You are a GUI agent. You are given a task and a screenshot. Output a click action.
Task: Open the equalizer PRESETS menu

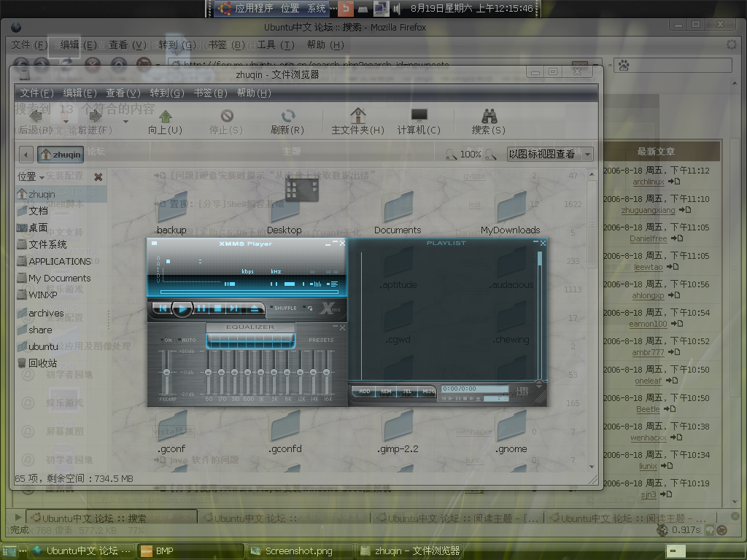[321, 340]
